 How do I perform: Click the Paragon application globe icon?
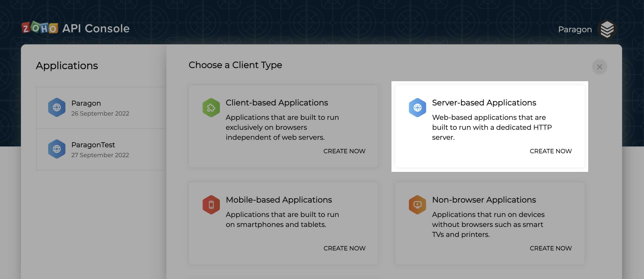[x=57, y=108]
